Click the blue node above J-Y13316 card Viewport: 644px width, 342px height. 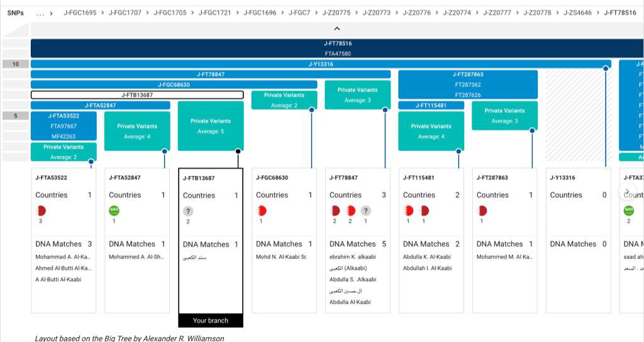click(606, 69)
